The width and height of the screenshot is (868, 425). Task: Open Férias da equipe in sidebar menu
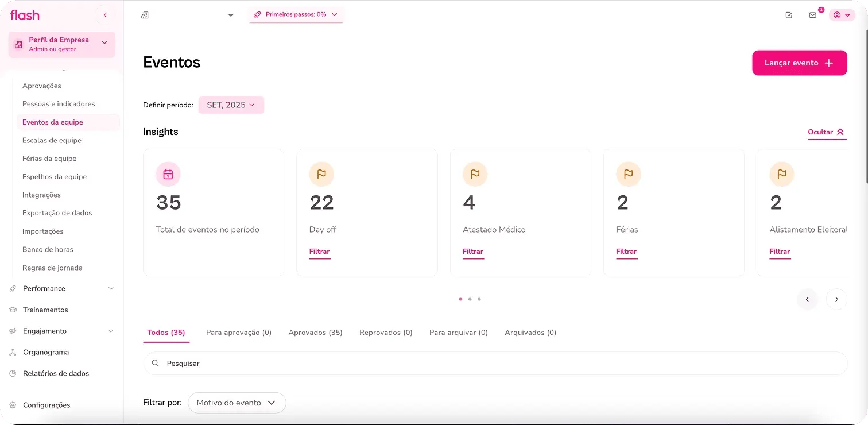(x=49, y=159)
